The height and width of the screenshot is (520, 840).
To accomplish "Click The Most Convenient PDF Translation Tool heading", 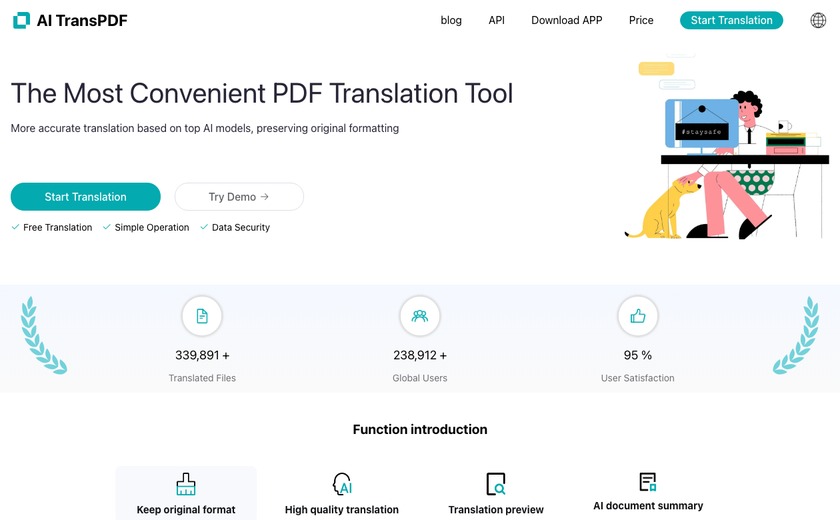I will pos(262,93).
